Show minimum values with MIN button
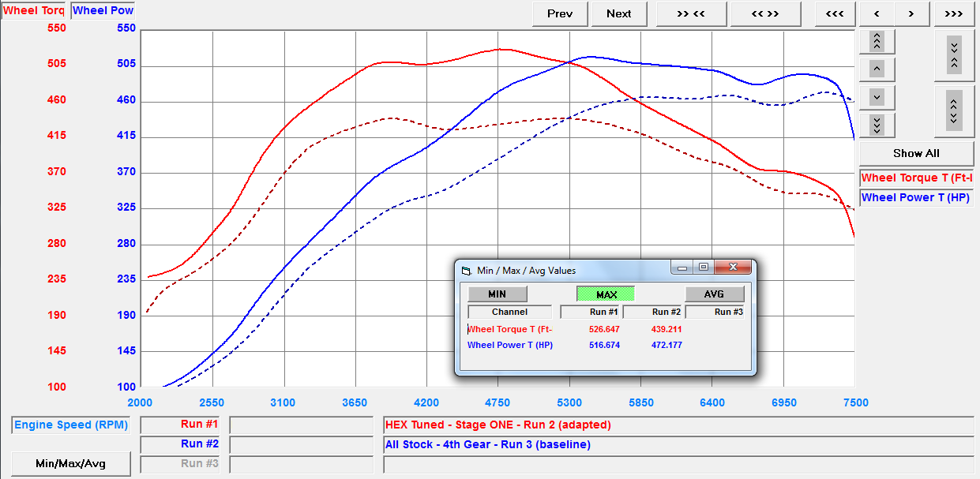 (498, 294)
